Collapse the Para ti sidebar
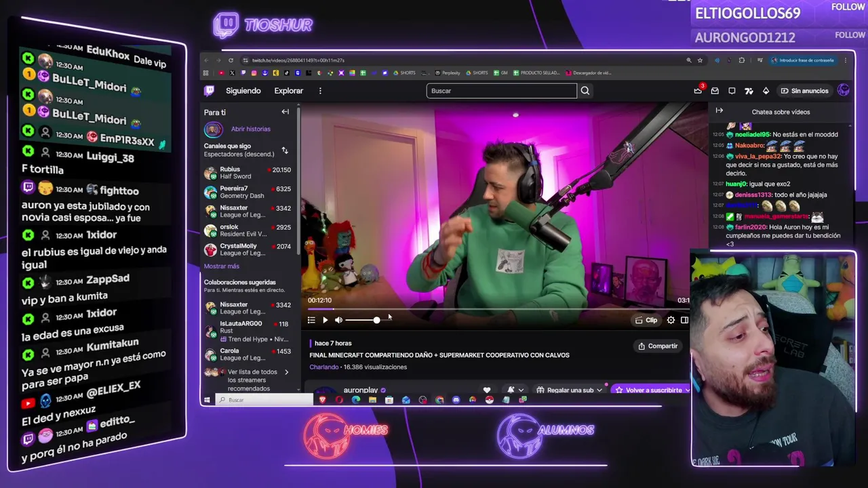This screenshot has width=868, height=488. click(x=285, y=113)
